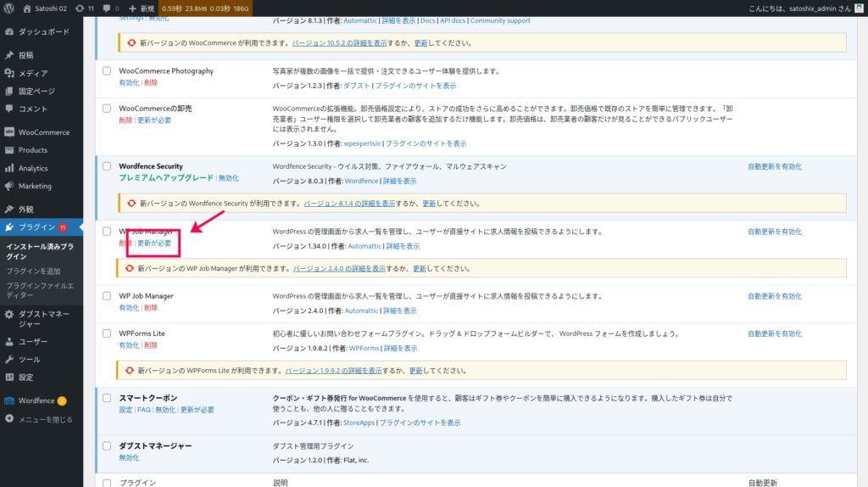Click the comments bubble icon in admin bar
Screen dimensions: 868x487
105,8
